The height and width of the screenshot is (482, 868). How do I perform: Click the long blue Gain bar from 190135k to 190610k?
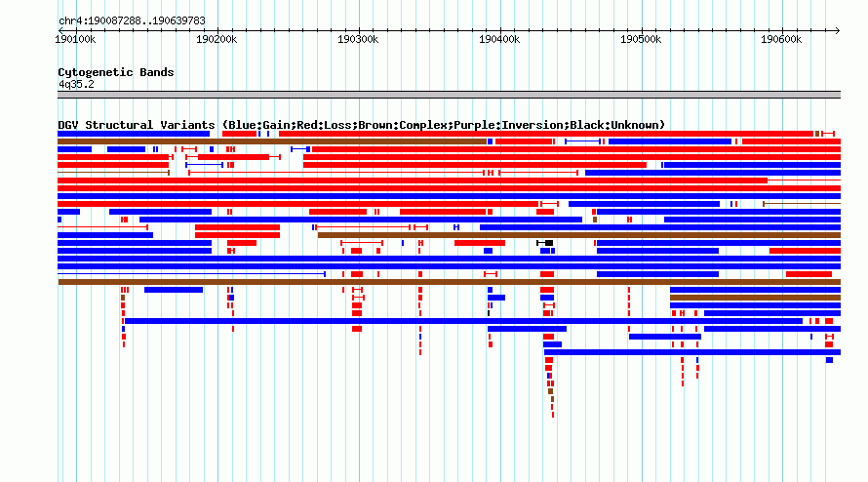point(463,321)
